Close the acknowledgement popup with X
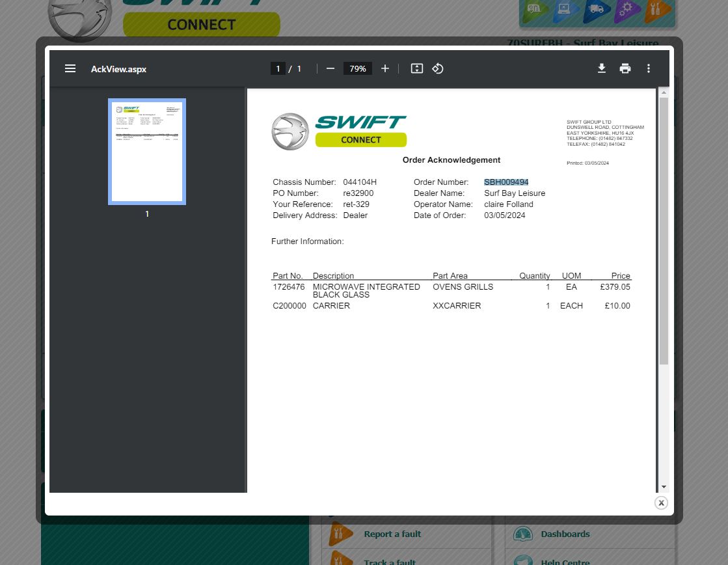The image size is (728, 565). 661,503
